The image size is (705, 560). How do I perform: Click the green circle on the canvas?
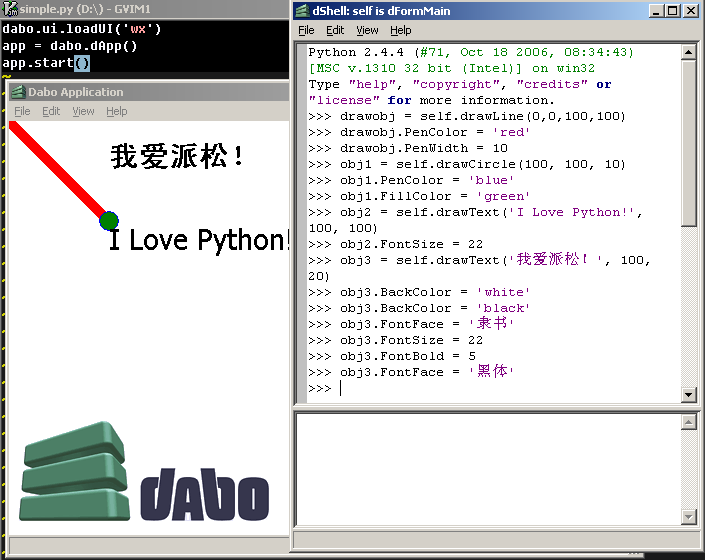point(110,220)
